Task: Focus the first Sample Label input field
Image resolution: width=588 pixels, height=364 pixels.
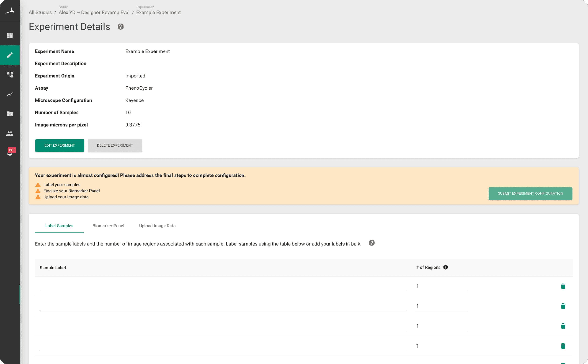Action: coord(223,286)
